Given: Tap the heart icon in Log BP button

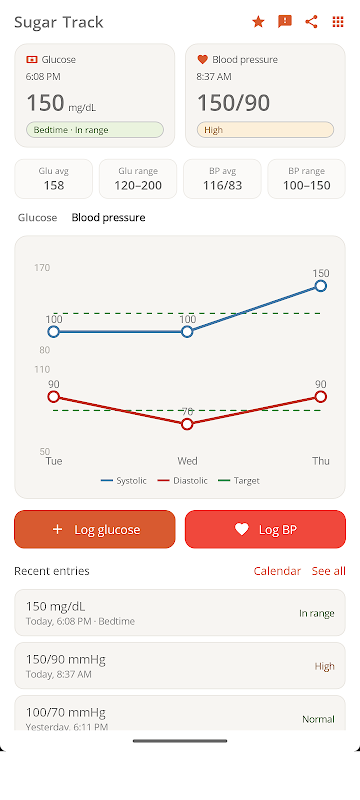Looking at the screenshot, I should coord(242,530).
